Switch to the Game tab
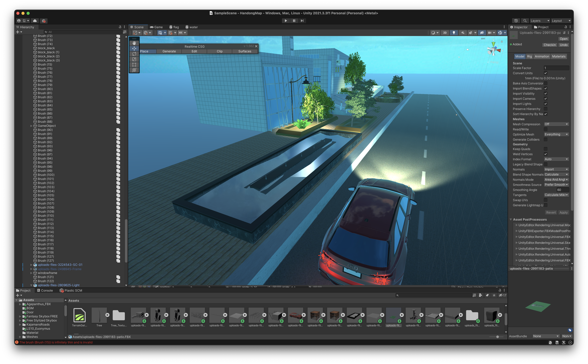Screen dimensions: 588x364 click(x=156, y=27)
